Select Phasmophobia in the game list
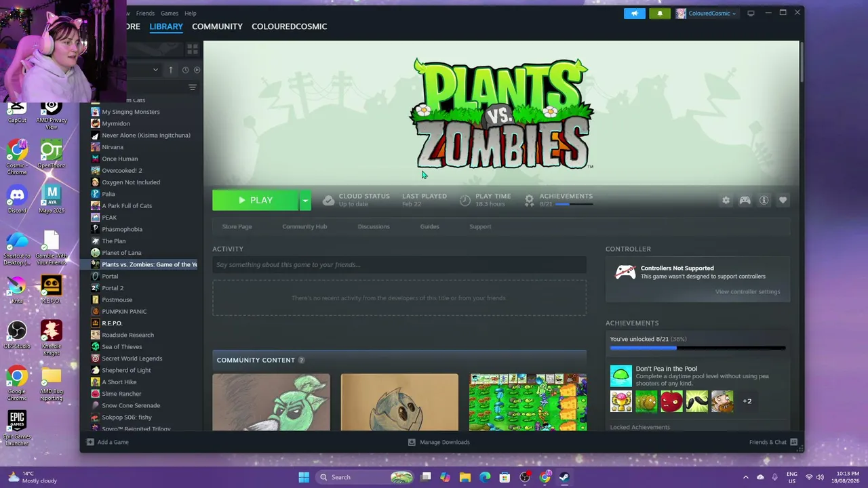Viewport: 868px width, 488px height. tap(122, 229)
